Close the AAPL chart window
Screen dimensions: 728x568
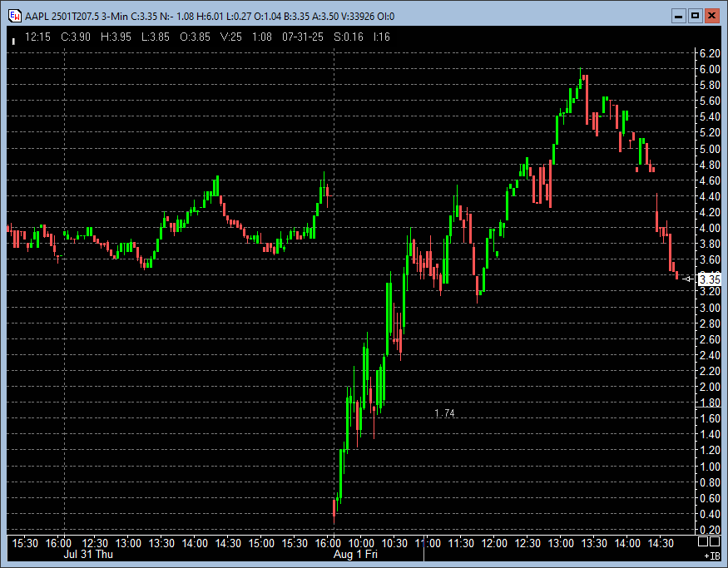[711, 17]
